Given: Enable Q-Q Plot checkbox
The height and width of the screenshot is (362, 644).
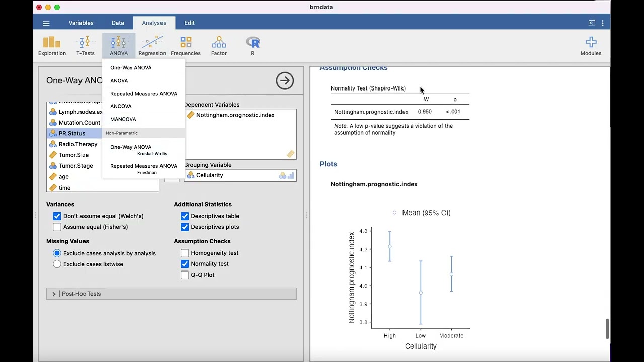Looking at the screenshot, I should (x=185, y=275).
